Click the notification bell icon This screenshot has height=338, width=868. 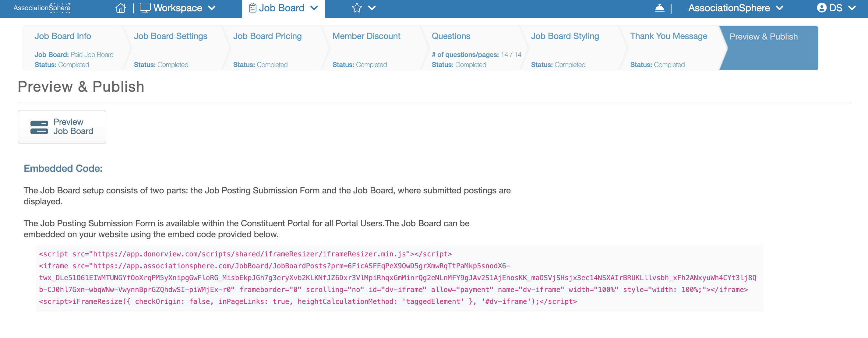(659, 8)
